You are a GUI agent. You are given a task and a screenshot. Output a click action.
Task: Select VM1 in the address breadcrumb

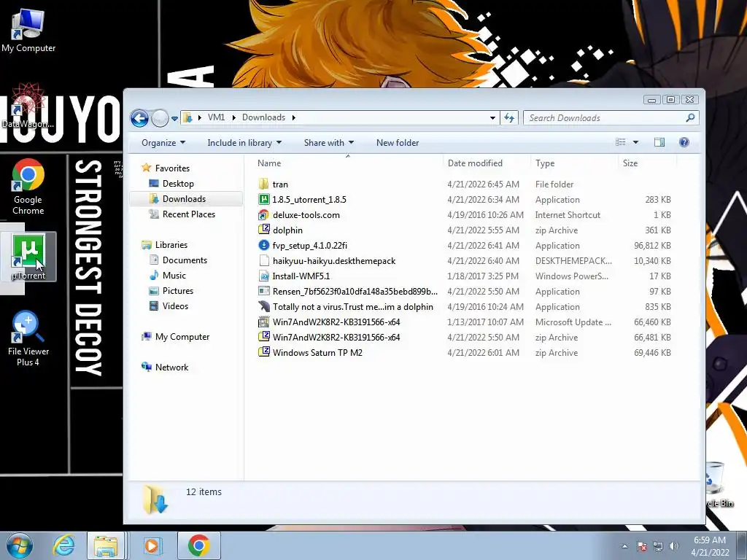point(216,117)
